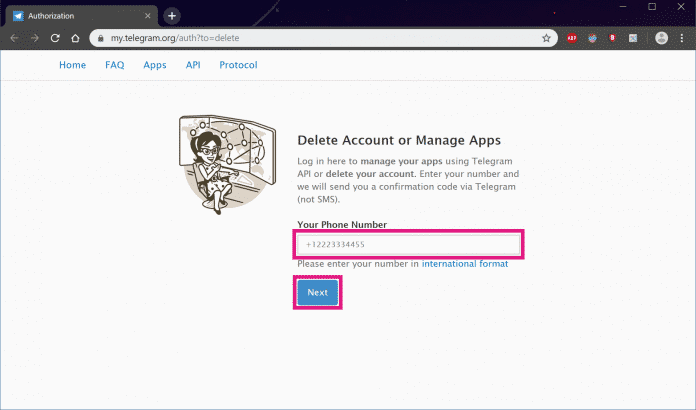Focus the Your Phone Number field
The height and width of the screenshot is (410, 696).
(408, 244)
